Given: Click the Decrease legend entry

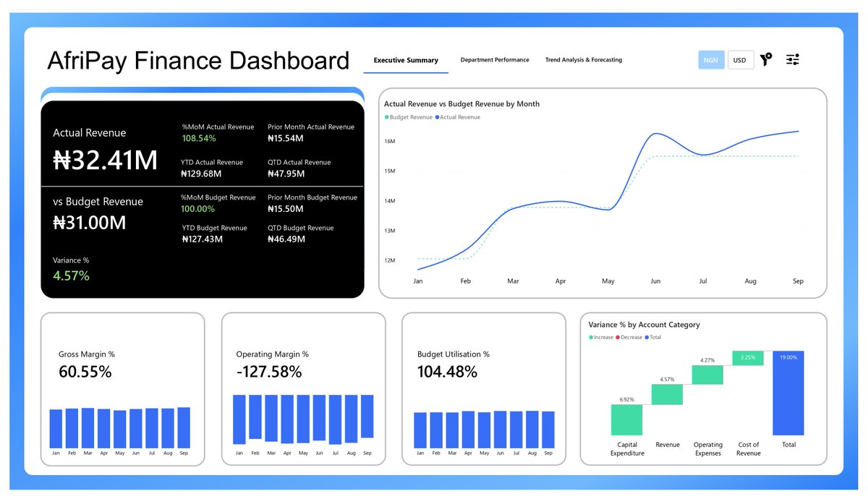Looking at the screenshot, I should (629, 338).
